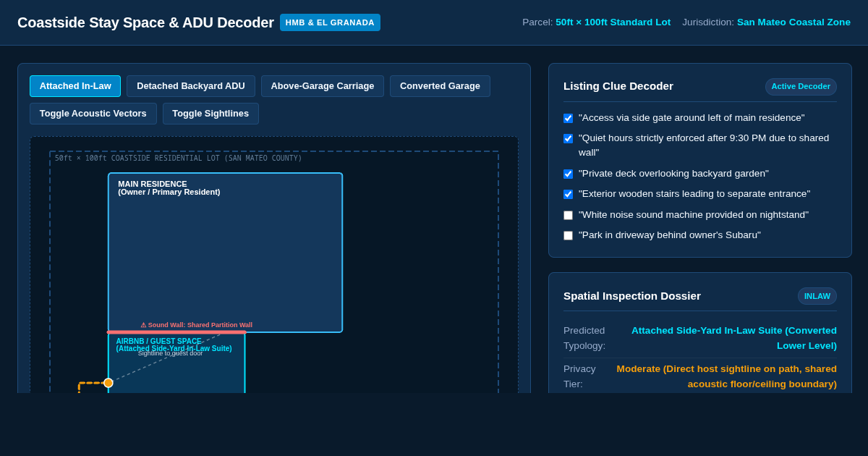
Task: Toggle Acoustic Vectors overlay
Action: [93, 114]
